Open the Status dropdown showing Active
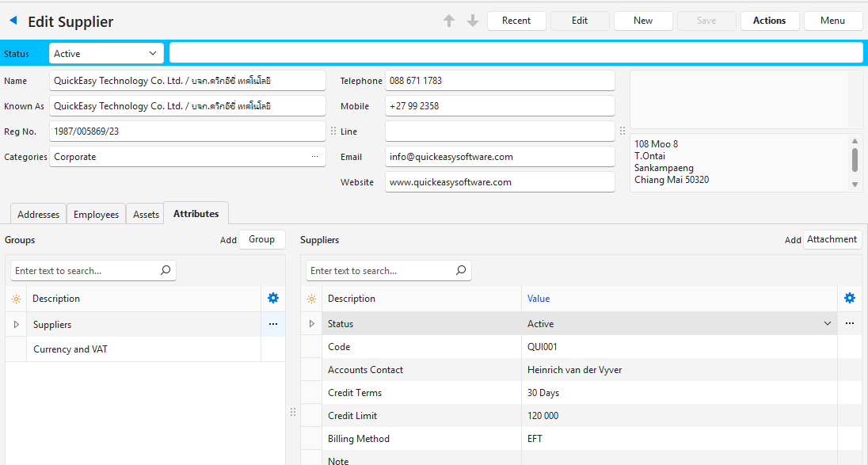 tap(106, 54)
